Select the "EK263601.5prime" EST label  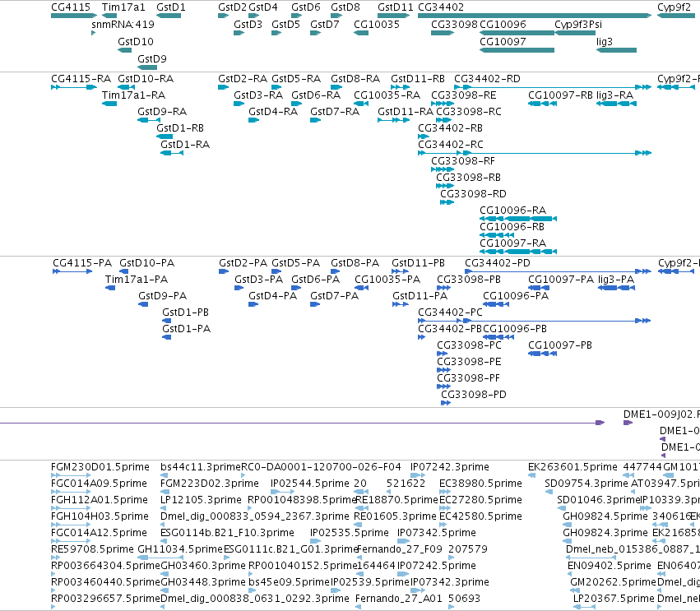click(x=573, y=467)
